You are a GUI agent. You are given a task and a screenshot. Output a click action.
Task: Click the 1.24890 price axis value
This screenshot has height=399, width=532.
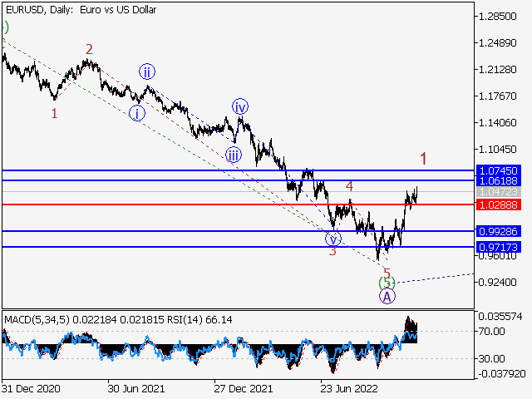coord(497,43)
